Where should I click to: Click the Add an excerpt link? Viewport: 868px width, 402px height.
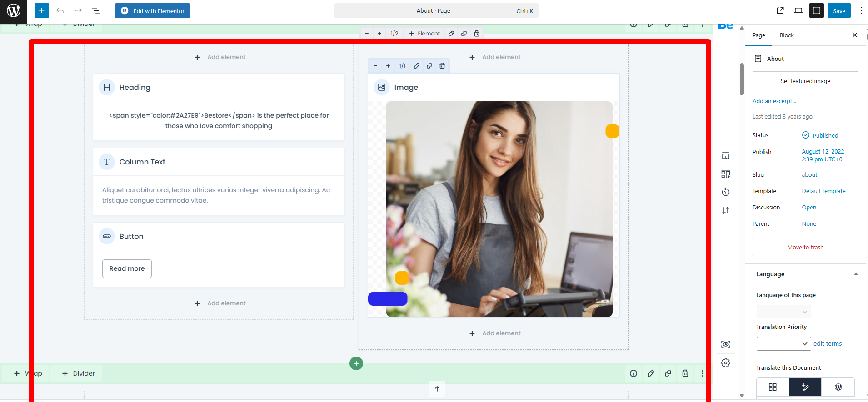774,101
